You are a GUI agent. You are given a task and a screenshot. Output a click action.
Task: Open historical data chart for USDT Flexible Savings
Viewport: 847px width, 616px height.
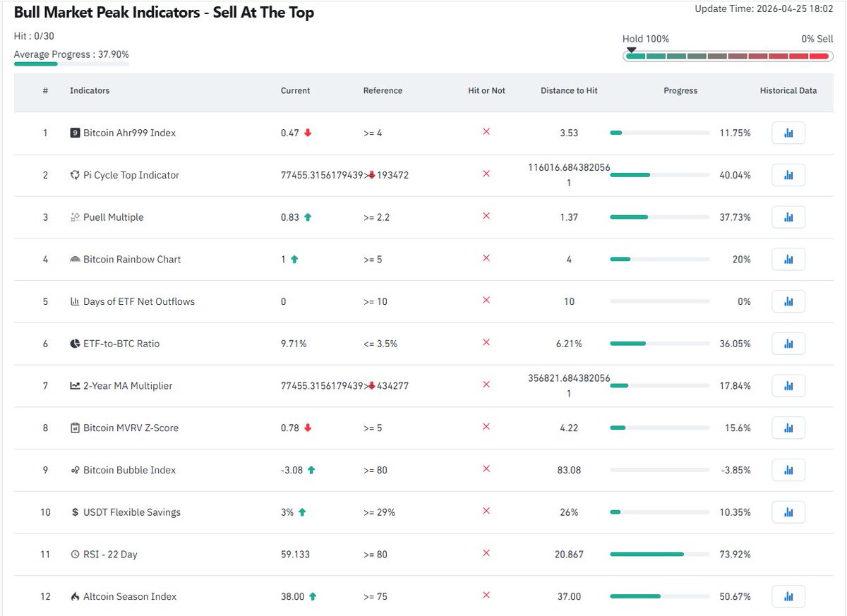tap(788, 512)
